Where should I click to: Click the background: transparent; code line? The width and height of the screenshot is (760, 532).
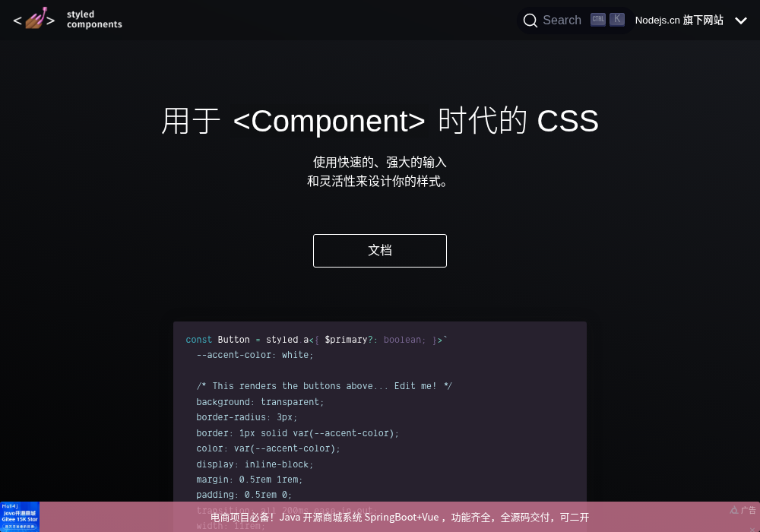click(260, 402)
